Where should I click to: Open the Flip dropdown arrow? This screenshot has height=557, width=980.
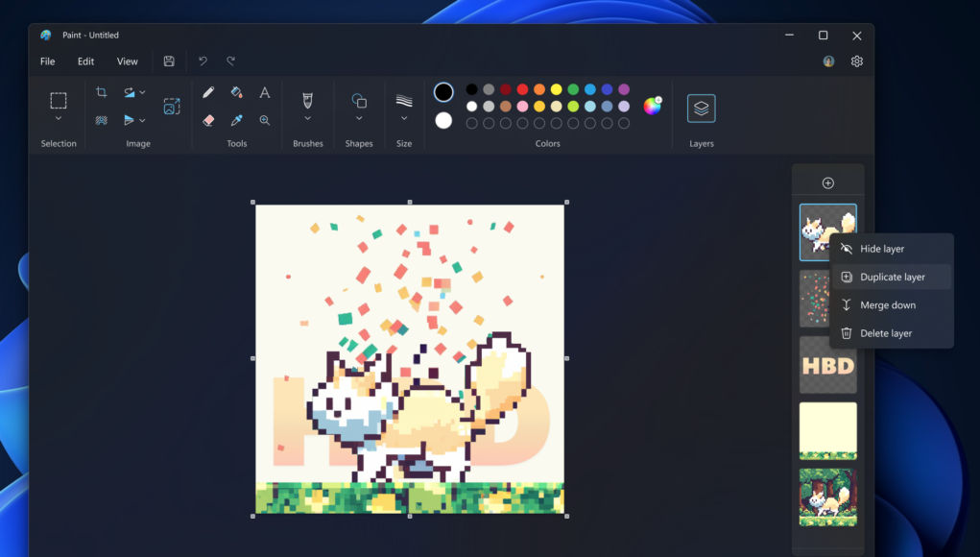pos(142,120)
